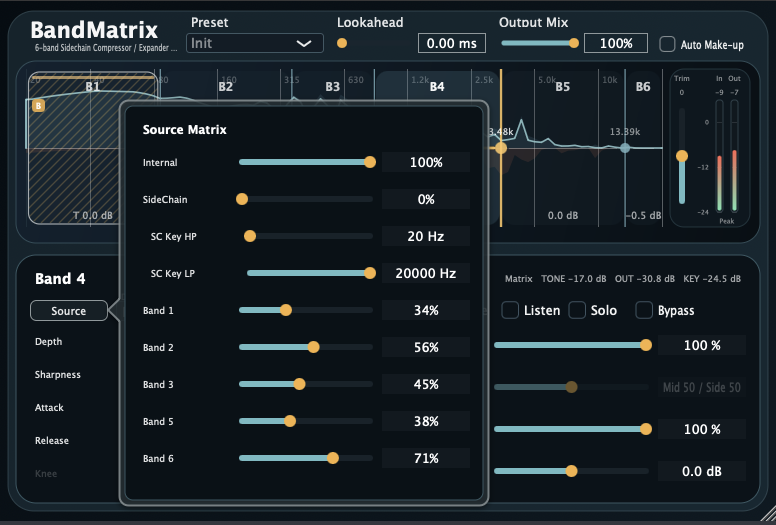This screenshot has width=776, height=525.
Task: Click the Mid 50 / Side 50 value box
Action: tap(702, 387)
